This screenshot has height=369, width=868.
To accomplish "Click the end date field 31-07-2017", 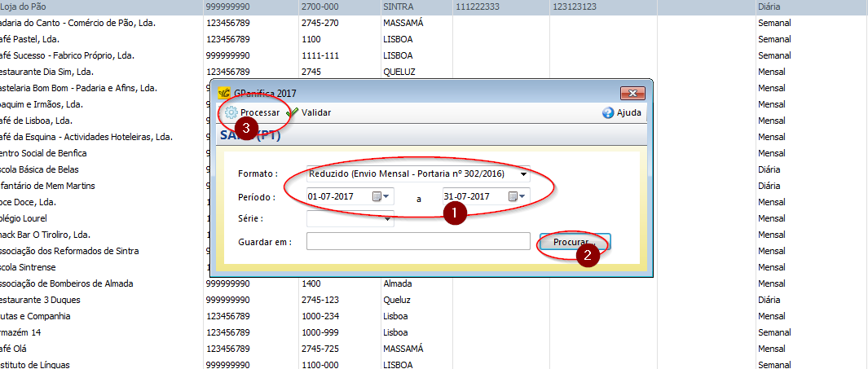I will (472, 196).
